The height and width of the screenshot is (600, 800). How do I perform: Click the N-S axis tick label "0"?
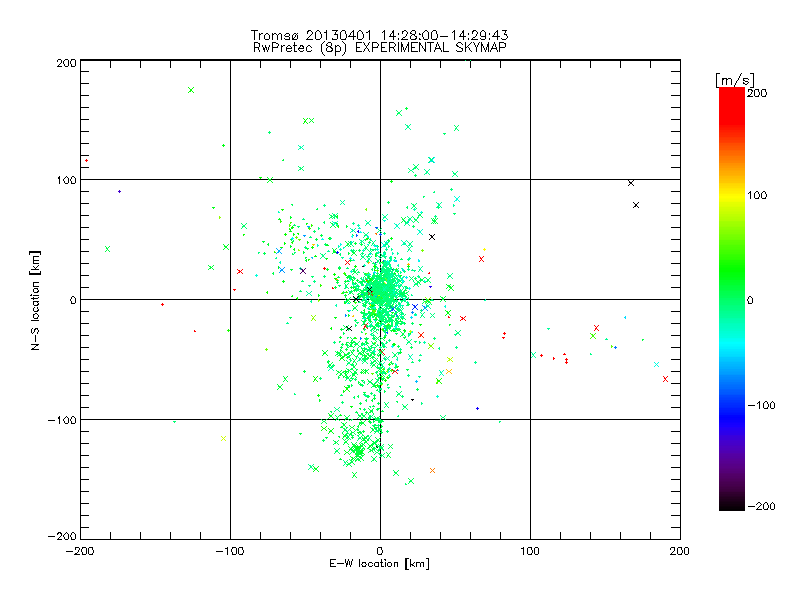click(73, 300)
